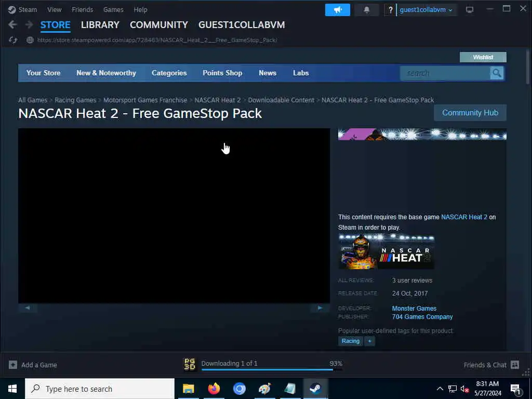Open Points Shop in store nav
This screenshot has width=532, height=399.
coord(222,73)
